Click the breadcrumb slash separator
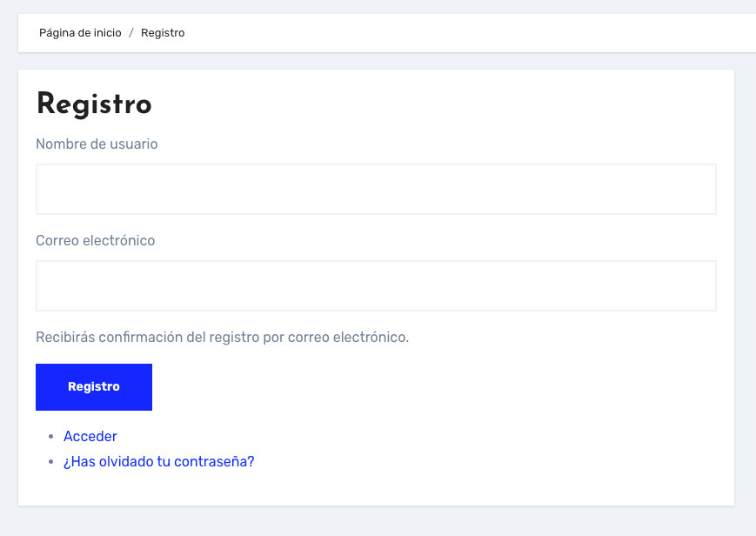Viewport: 756px width, 536px height. tap(131, 33)
